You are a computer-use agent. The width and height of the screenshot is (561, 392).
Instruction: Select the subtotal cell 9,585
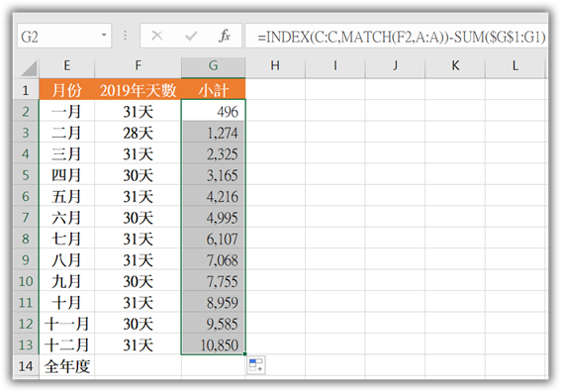(x=214, y=324)
